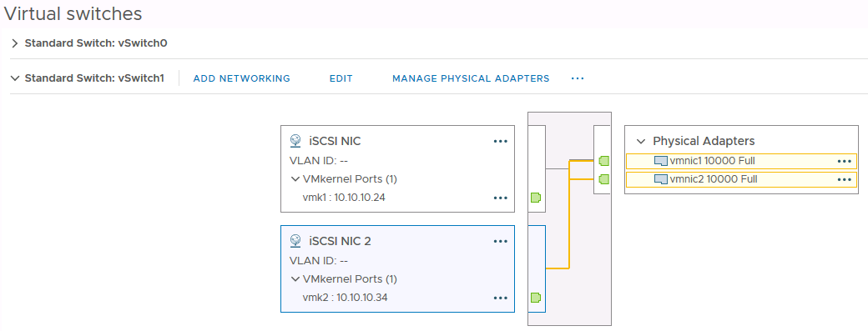This screenshot has height=331, width=868.
Task: Collapse Standard Switch vSwitch1 section
Action: [x=15, y=78]
